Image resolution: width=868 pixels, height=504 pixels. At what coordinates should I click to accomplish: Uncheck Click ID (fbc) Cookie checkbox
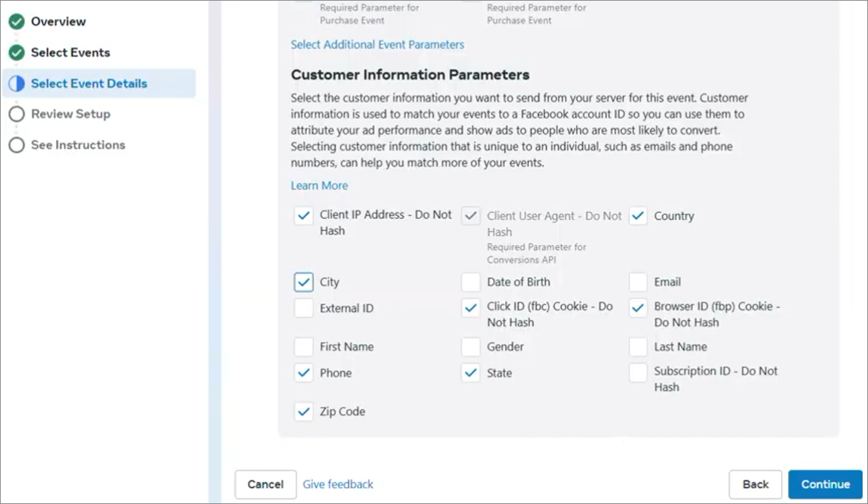[x=471, y=308]
